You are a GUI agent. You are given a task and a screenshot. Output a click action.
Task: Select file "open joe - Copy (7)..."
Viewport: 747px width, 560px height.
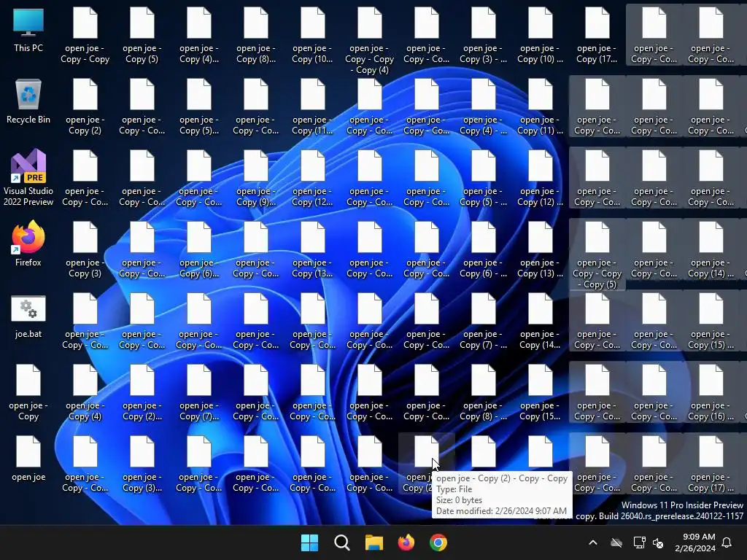pyautogui.click(x=198, y=392)
